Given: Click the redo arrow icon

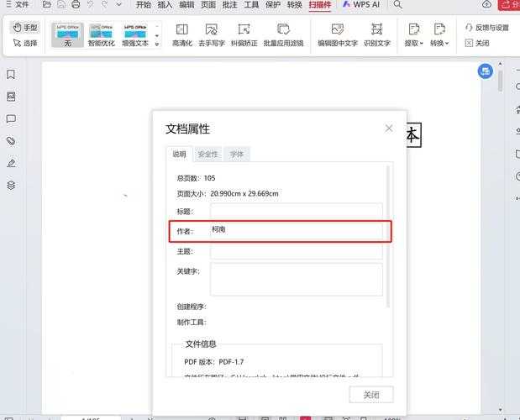Looking at the screenshot, I should click(105, 4).
